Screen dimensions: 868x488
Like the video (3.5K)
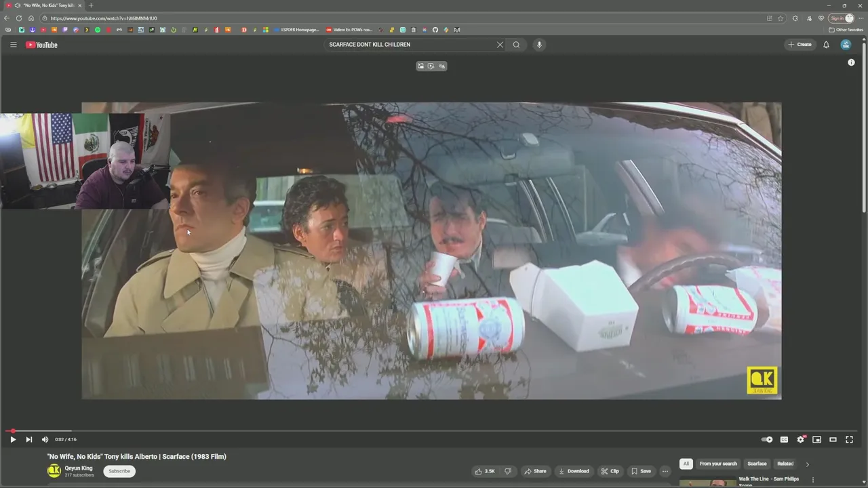click(485, 471)
